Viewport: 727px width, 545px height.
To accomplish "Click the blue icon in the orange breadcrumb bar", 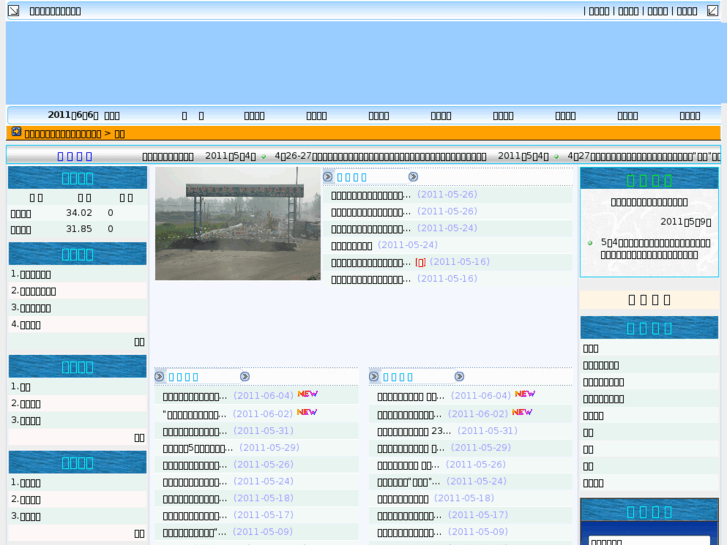I will point(16,132).
